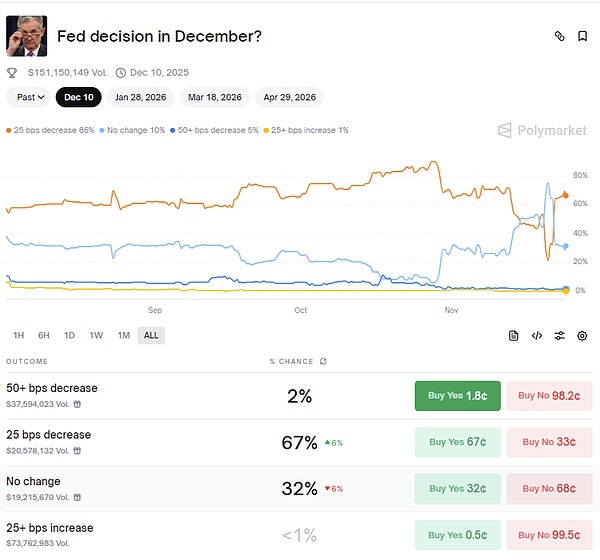The width and height of the screenshot is (600, 560).
Task: Open chart settings gear icon
Action: pyautogui.click(x=582, y=336)
